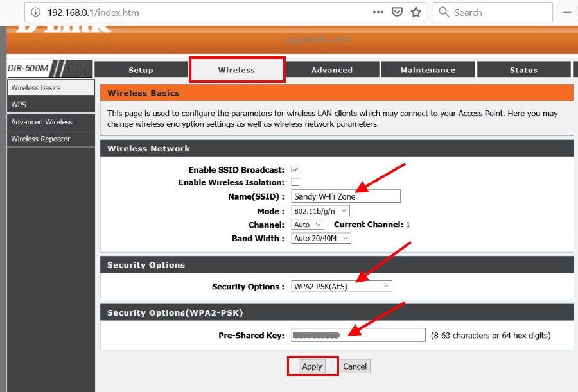Select WPA2-PSK(AES) Security Options dropdown
The image size is (578, 392).
(341, 287)
